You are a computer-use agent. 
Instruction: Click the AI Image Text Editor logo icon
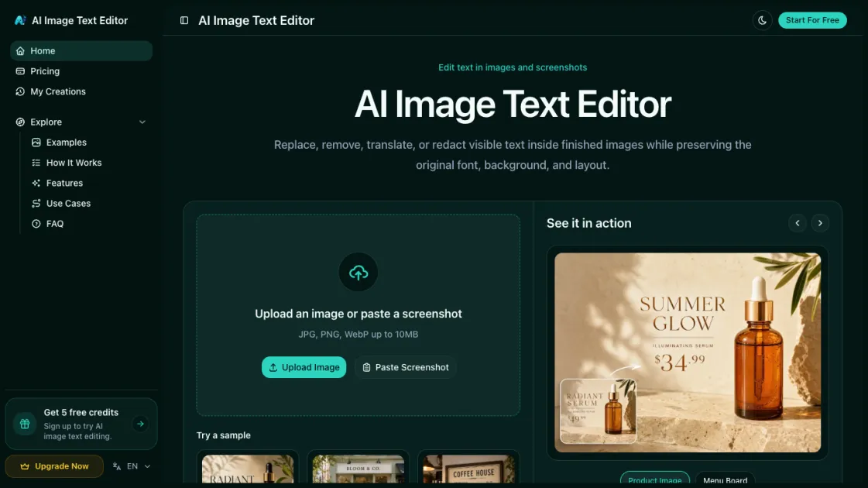pos(20,20)
